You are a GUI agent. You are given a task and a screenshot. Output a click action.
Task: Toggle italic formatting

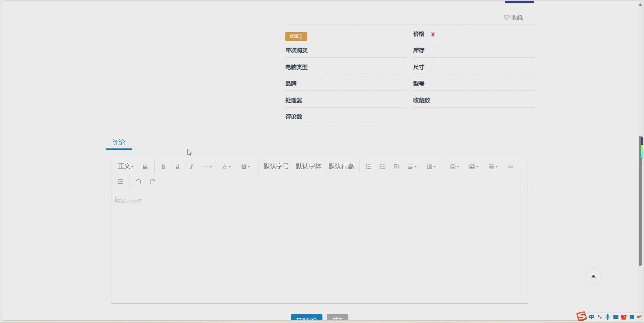191,167
